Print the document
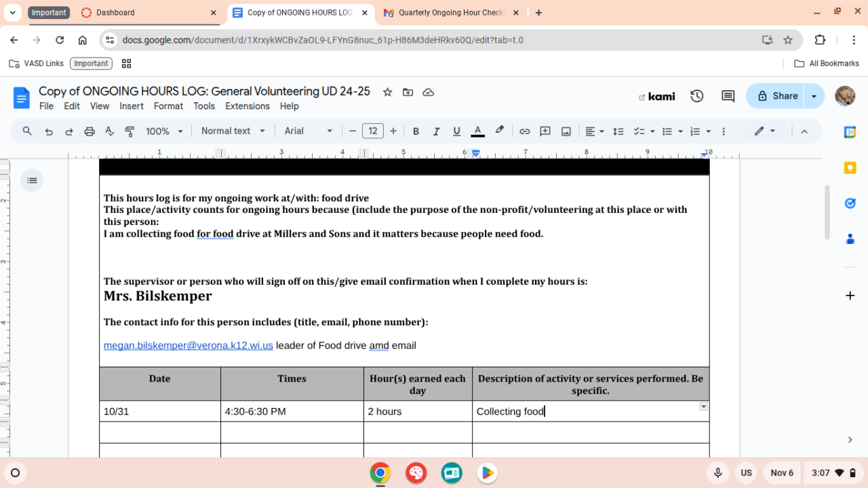868x488 pixels. coord(90,131)
